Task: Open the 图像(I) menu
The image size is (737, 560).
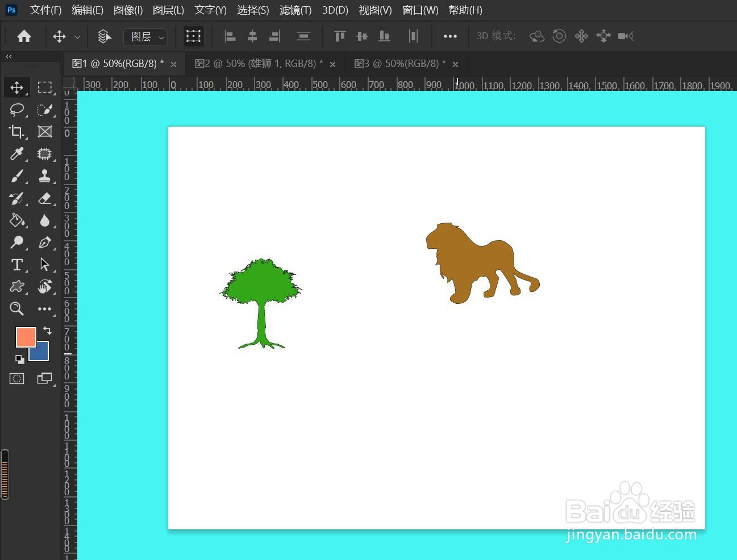Action: (x=128, y=10)
